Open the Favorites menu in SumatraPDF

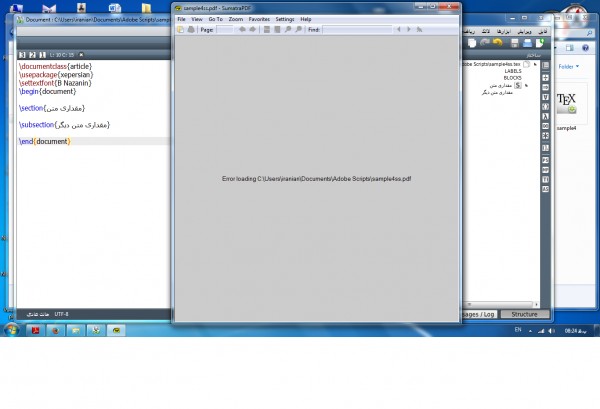(259, 19)
